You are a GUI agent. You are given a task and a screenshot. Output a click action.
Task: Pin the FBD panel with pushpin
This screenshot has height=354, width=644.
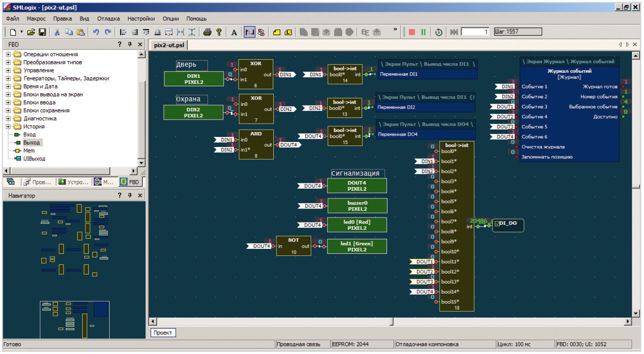(130, 45)
